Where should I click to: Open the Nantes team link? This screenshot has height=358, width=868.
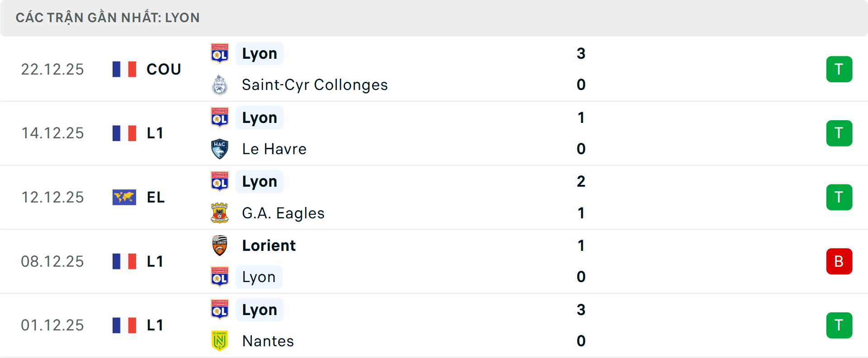pos(268,341)
